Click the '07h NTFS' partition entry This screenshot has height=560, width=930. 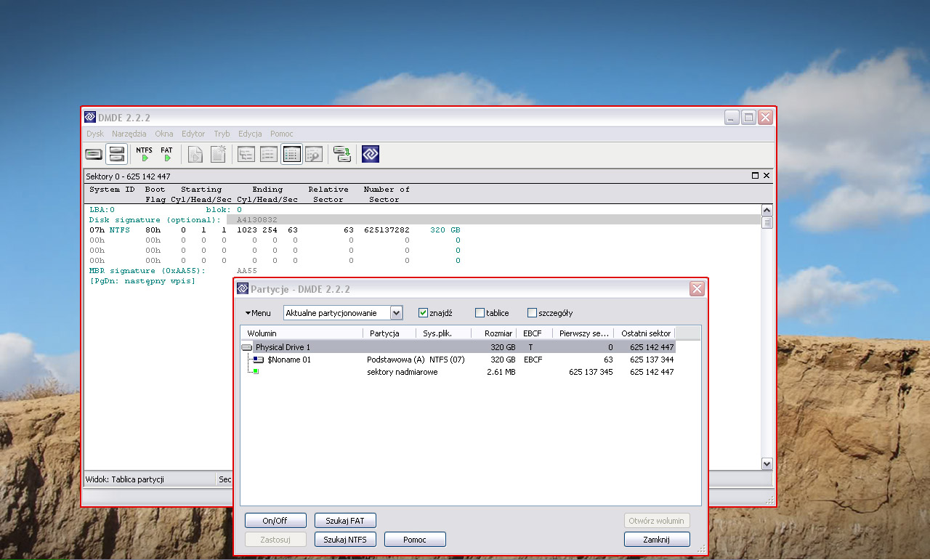point(110,230)
